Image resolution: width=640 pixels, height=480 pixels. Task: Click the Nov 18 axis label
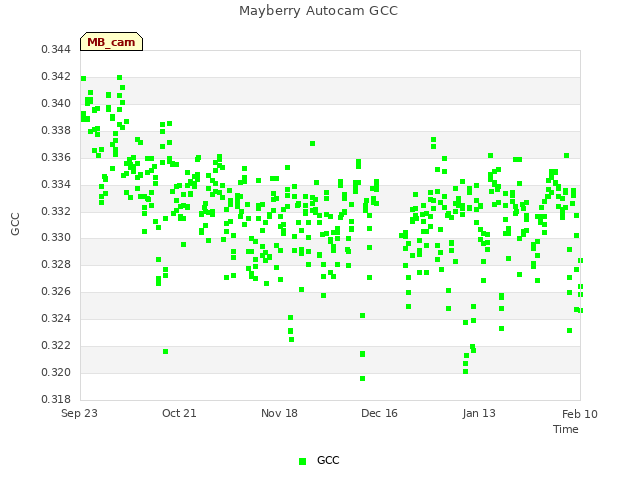[x=279, y=413]
